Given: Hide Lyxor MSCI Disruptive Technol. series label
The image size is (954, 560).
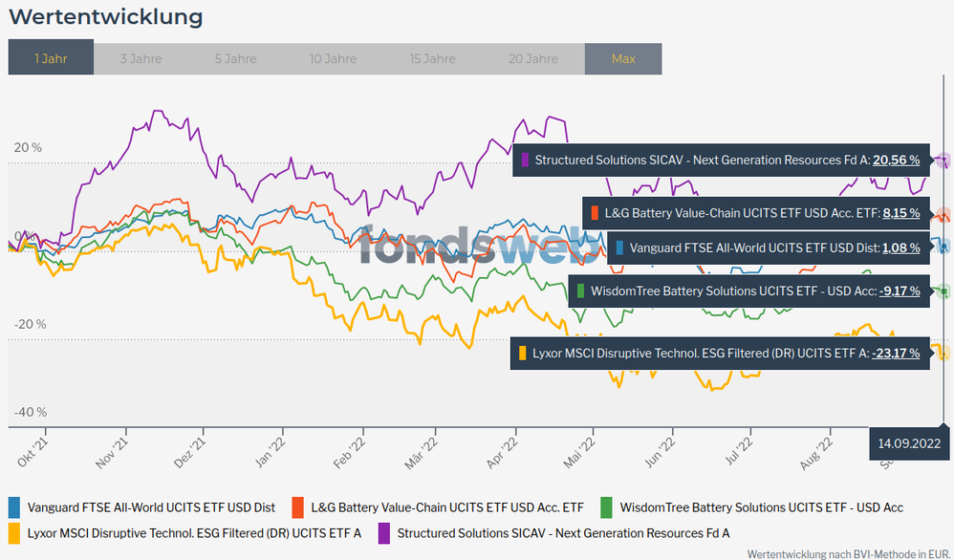Looking at the screenshot, I should (x=194, y=532).
